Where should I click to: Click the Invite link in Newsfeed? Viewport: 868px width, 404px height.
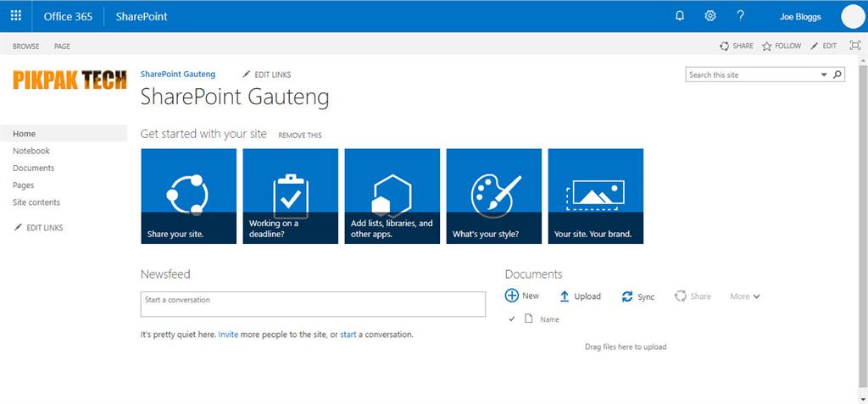click(x=228, y=335)
